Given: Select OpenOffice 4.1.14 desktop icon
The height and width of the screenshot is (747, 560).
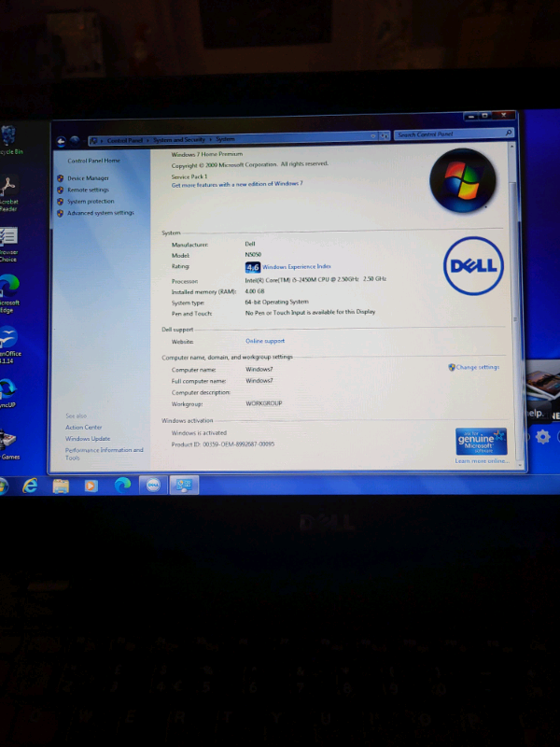Looking at the screenshot, I should pyautogui.click(x=9, y=345).
